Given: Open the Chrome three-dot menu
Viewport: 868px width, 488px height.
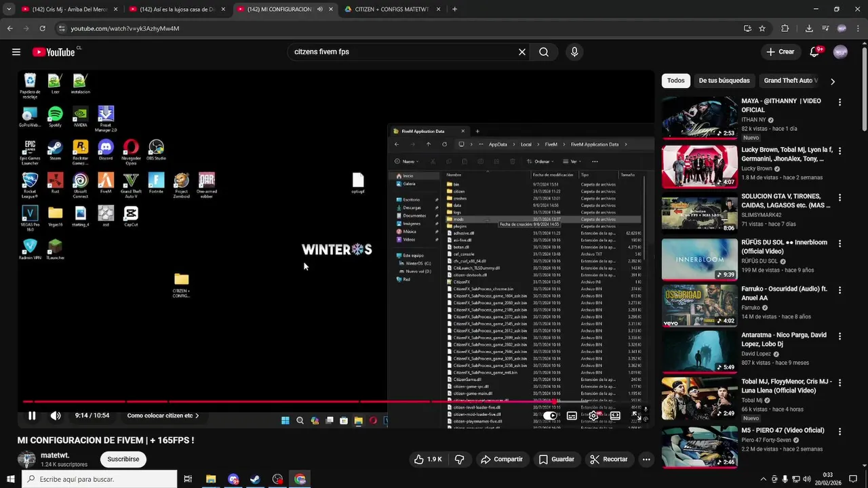Looking at the screenshot, I should pos(858,28).
